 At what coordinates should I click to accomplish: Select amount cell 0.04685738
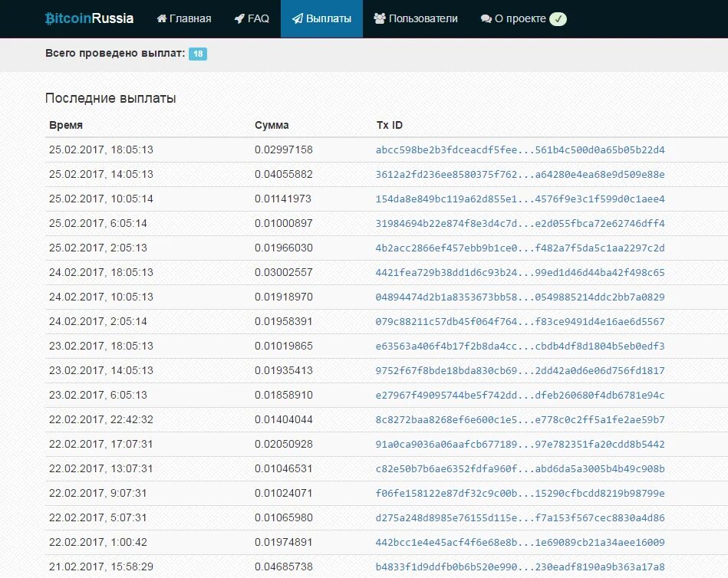(x=284, y=567)
